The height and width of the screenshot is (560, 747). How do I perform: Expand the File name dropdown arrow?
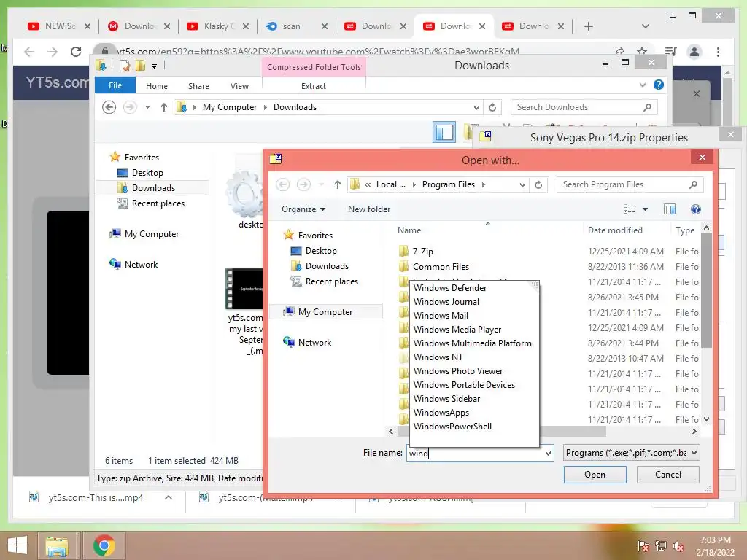click(549, 453)
